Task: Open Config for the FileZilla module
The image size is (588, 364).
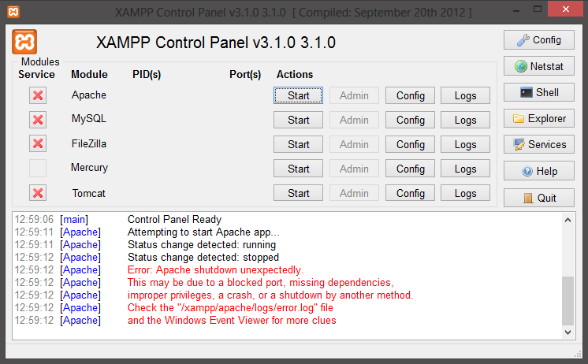Action: [x=411, y=144]
